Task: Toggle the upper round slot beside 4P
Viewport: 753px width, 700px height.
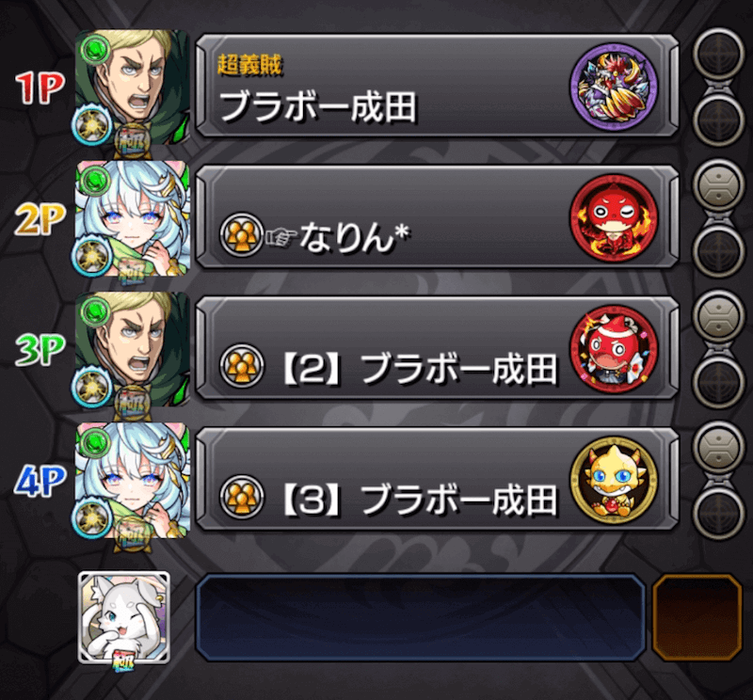Action: point(718,447)
